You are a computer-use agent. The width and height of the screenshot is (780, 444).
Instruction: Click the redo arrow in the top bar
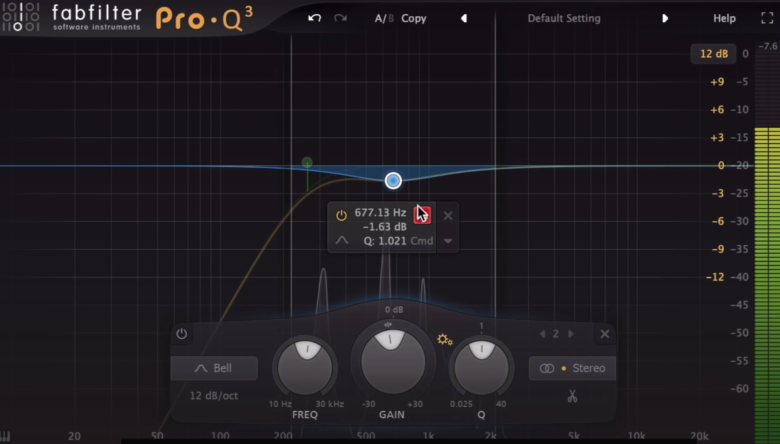(340, 18)
